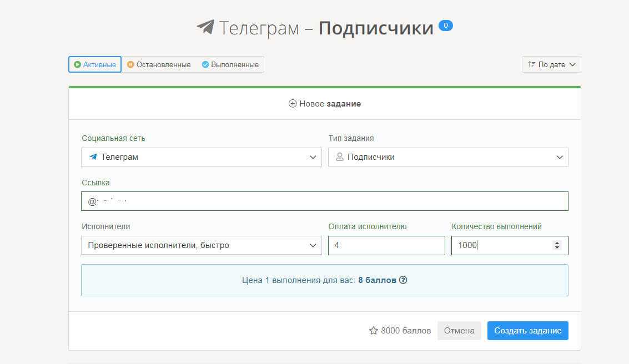
Task: Click the star icon beside 8000 баллов
Action: [x=374, y=331]
